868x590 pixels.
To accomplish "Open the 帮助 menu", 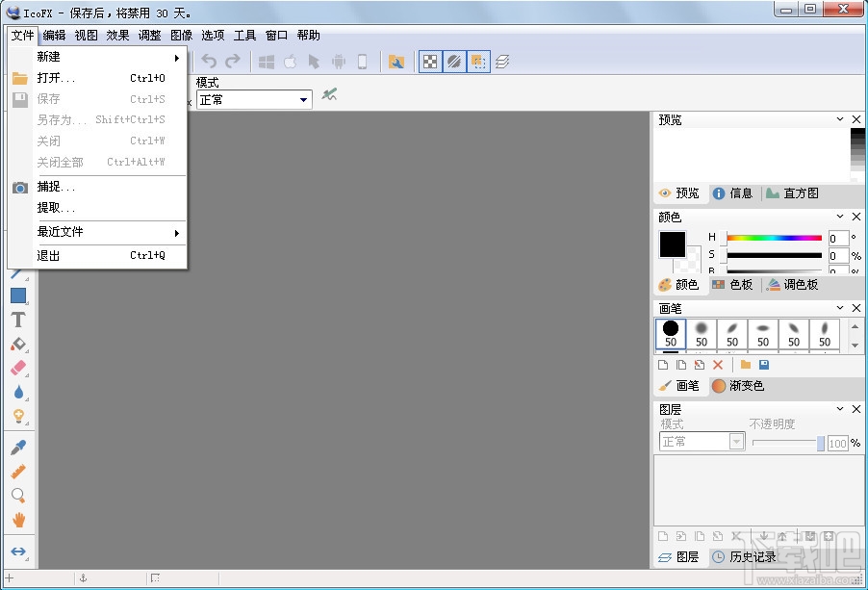I will tap(307, 35).
